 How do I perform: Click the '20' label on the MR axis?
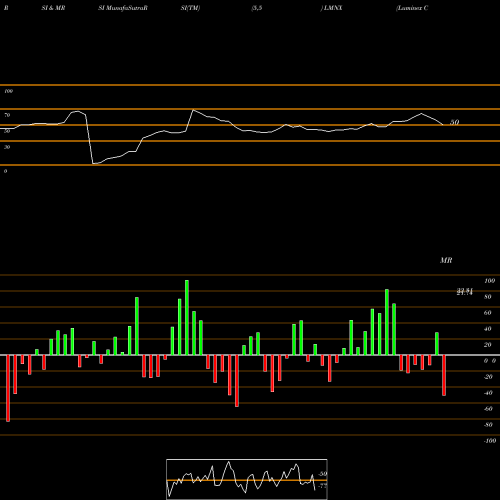click(488, 345)
